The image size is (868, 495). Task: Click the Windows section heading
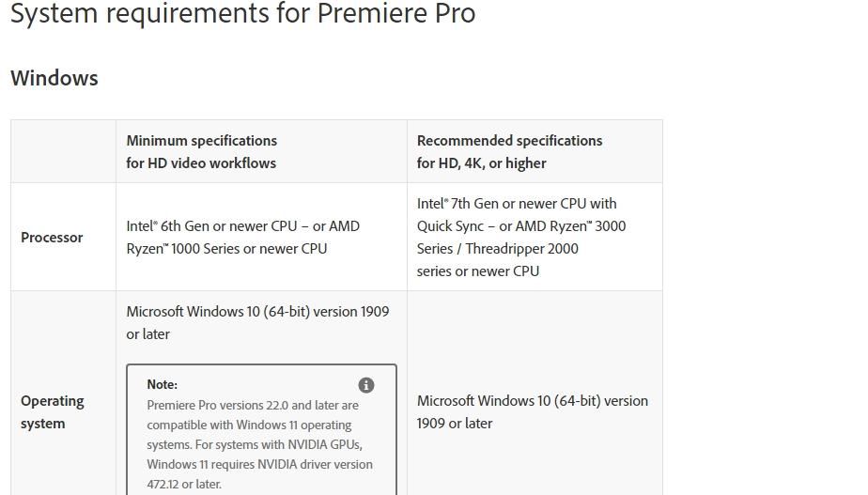click(54, 78)
